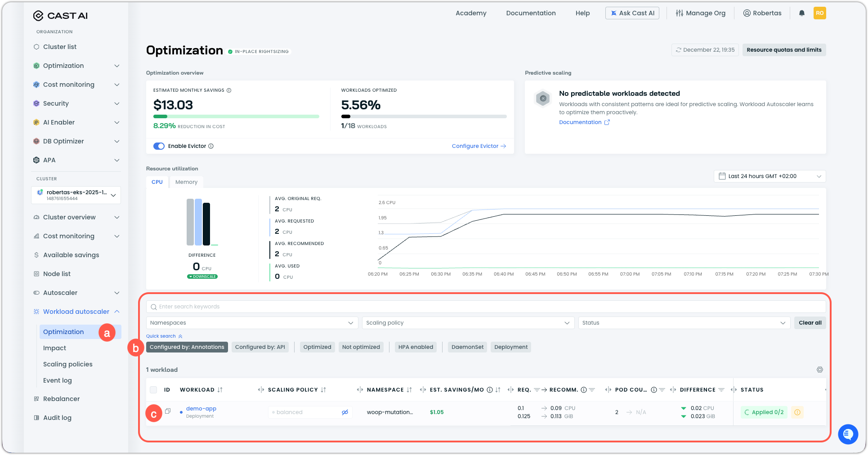Switch to the Memory tab
868x455 pixels.
(186, 182)
